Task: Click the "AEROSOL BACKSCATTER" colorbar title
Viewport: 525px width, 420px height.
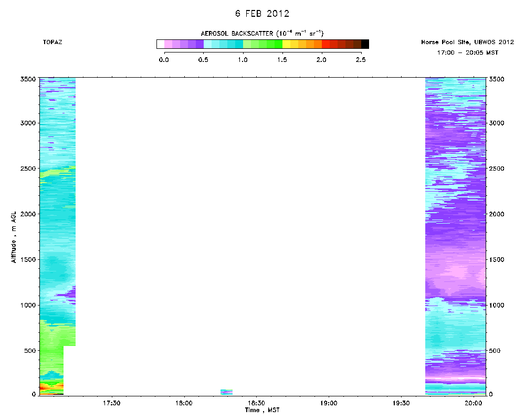Action: point(262,33)
